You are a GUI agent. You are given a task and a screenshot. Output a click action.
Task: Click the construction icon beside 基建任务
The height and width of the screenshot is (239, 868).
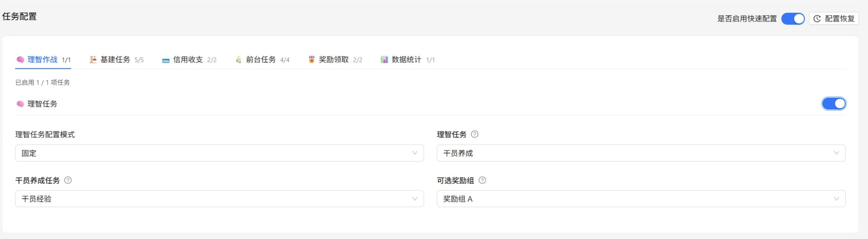93,60
